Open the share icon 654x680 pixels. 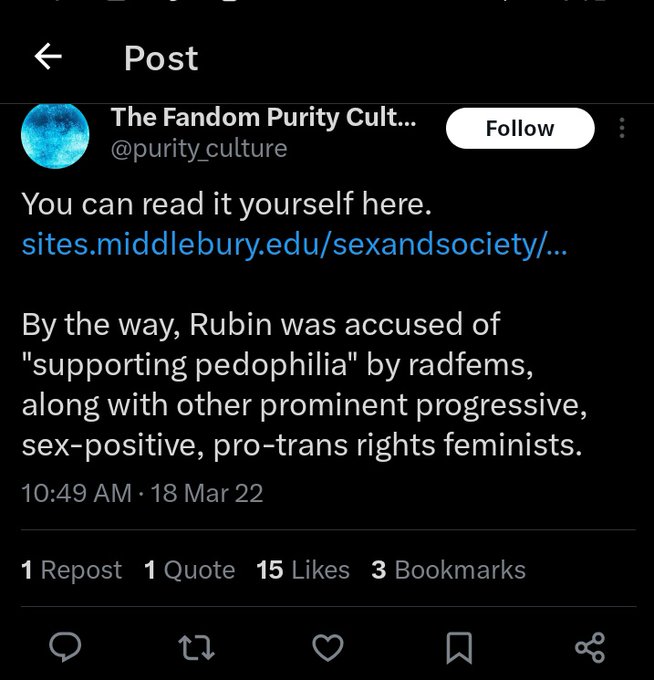[x=590, y=648]
